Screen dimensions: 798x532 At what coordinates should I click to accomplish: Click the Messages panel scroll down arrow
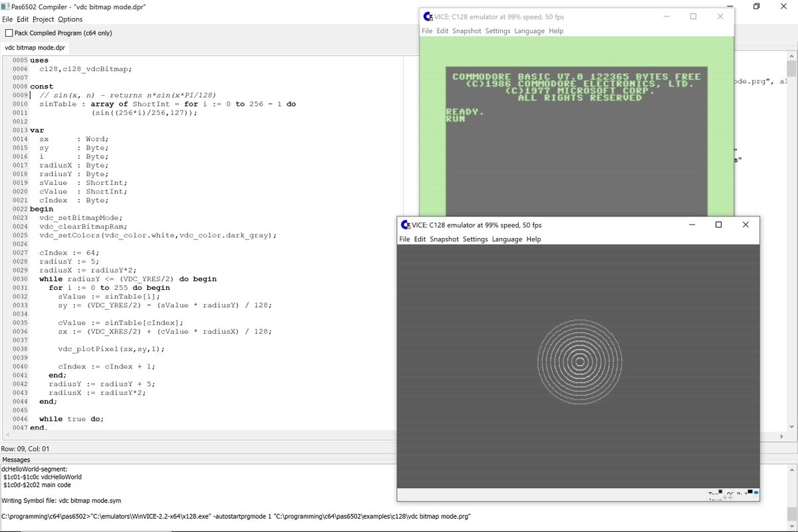click(791, 525)
